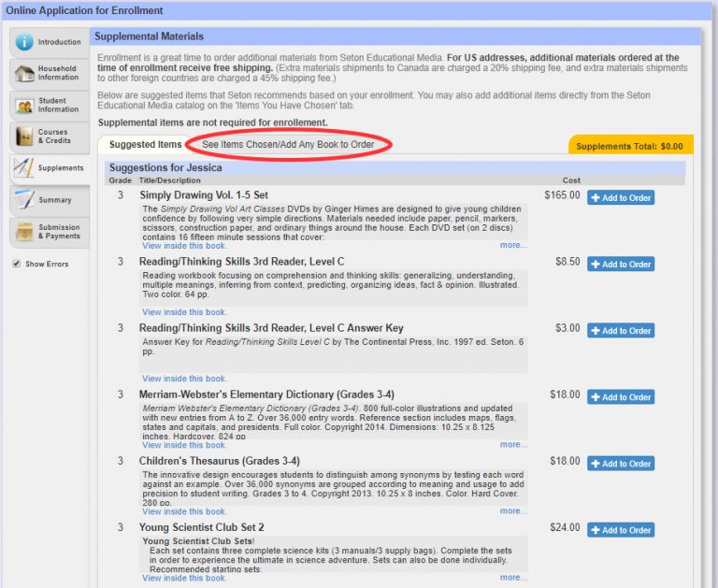Expand Merriam-Webster's Dictionary 'more...' link
Viewport: 718px width, 588px height.
[x=512, y=445]
